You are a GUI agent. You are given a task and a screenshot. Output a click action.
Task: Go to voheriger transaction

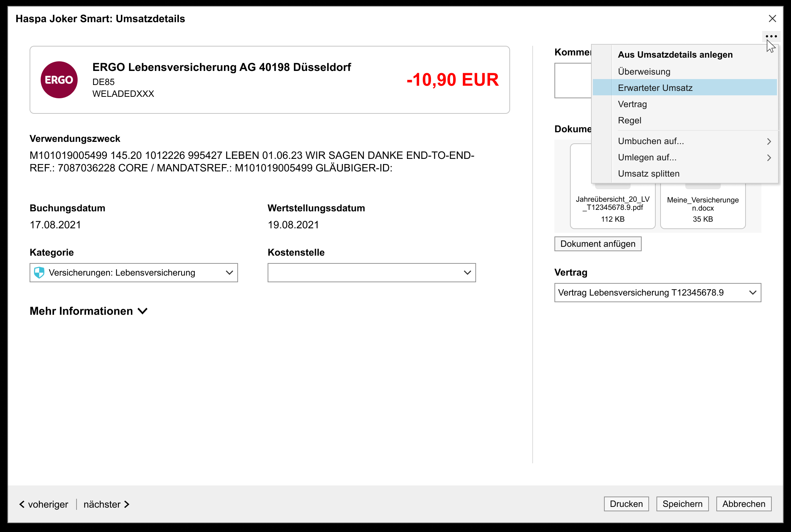(x=44, y=504)
